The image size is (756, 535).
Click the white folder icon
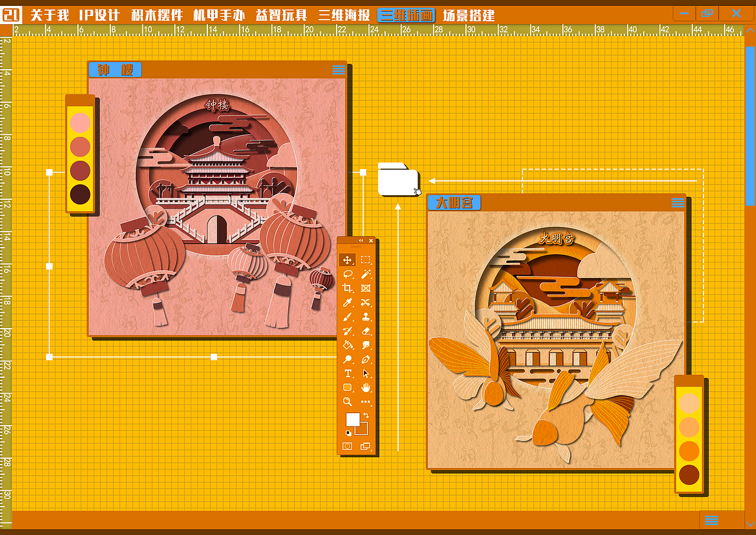(398, 179)
